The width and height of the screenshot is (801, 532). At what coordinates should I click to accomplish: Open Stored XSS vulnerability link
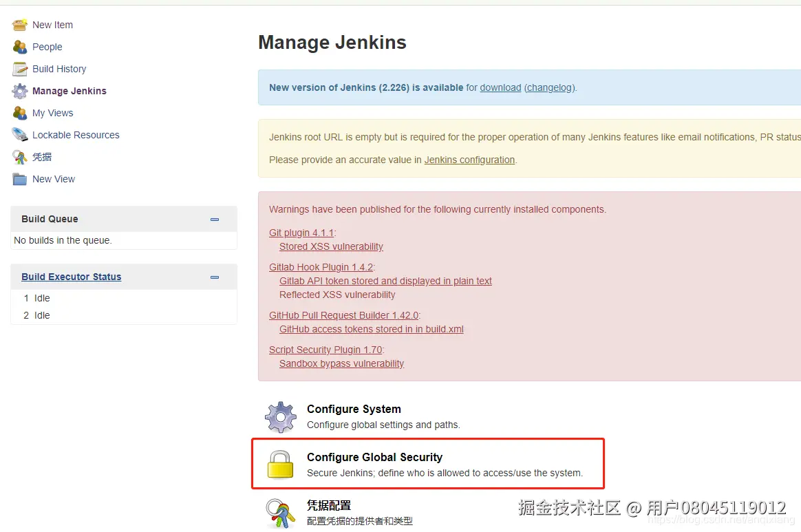click(331, 246)
